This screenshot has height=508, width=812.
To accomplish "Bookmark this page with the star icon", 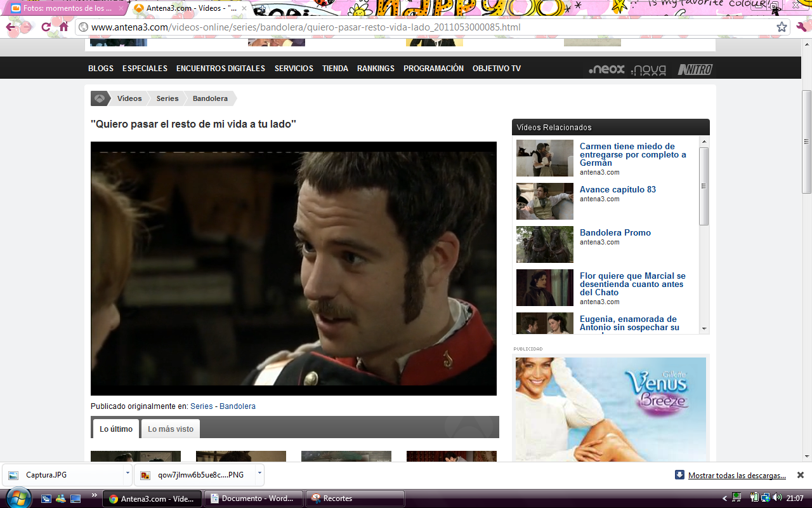I will (782, 27).
